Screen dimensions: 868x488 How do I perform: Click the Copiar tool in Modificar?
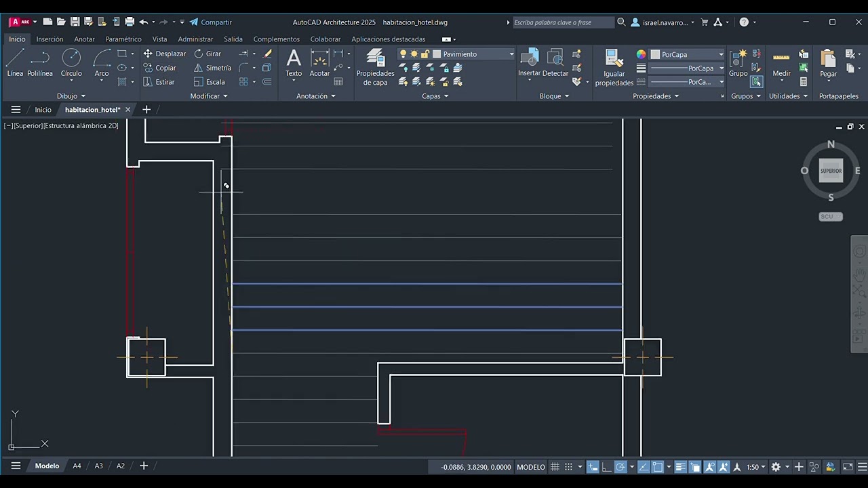coord(160,68)
